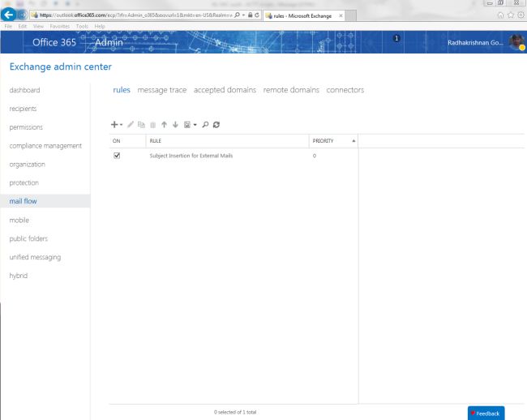
Task: Select mail flow in the sidebar
Action: (45, 201)
